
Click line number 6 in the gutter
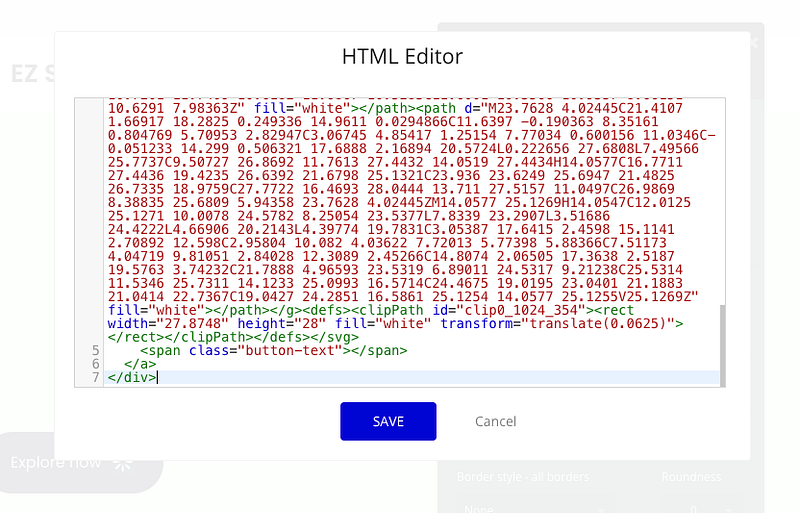tap(95, 364)
